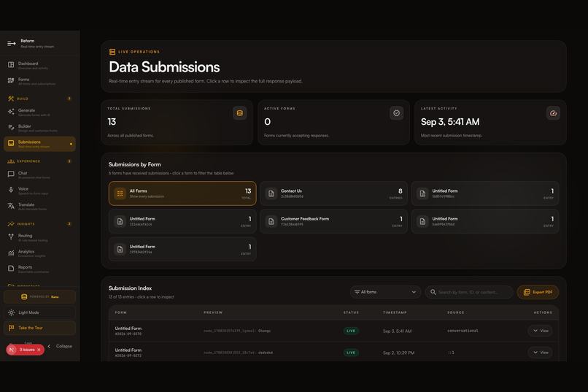The height and width of the screenshot is (392, 588).
Task: Click the Reform logo icon
Action: click(11, 44)
